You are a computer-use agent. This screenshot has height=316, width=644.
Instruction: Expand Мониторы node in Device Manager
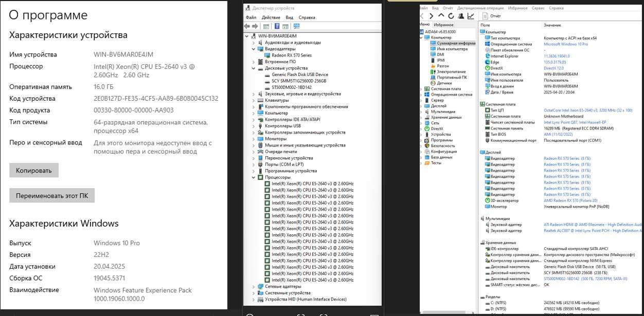click(254, 139)
